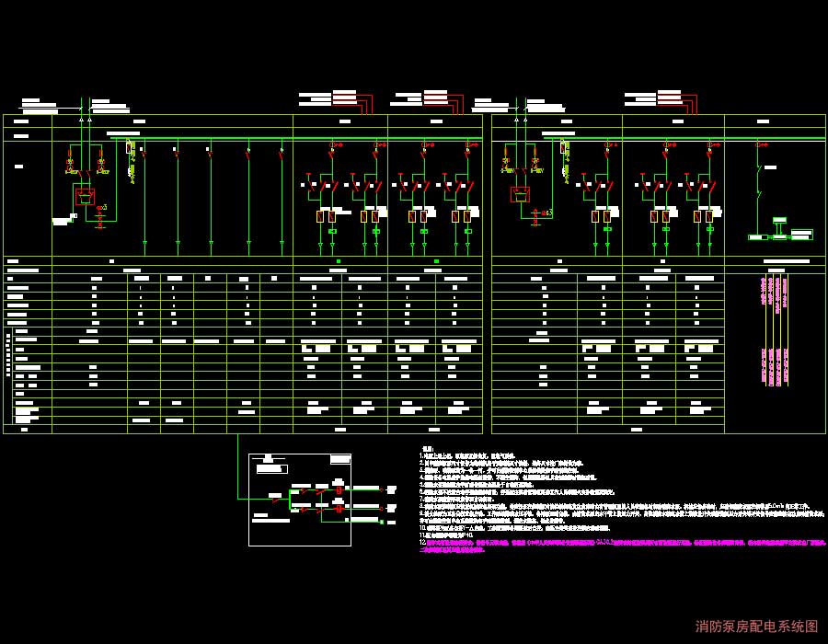Screen dimensions: 828x644
Task: Select the magenta vertical cable labels in right panel
Action: point(774,331)
